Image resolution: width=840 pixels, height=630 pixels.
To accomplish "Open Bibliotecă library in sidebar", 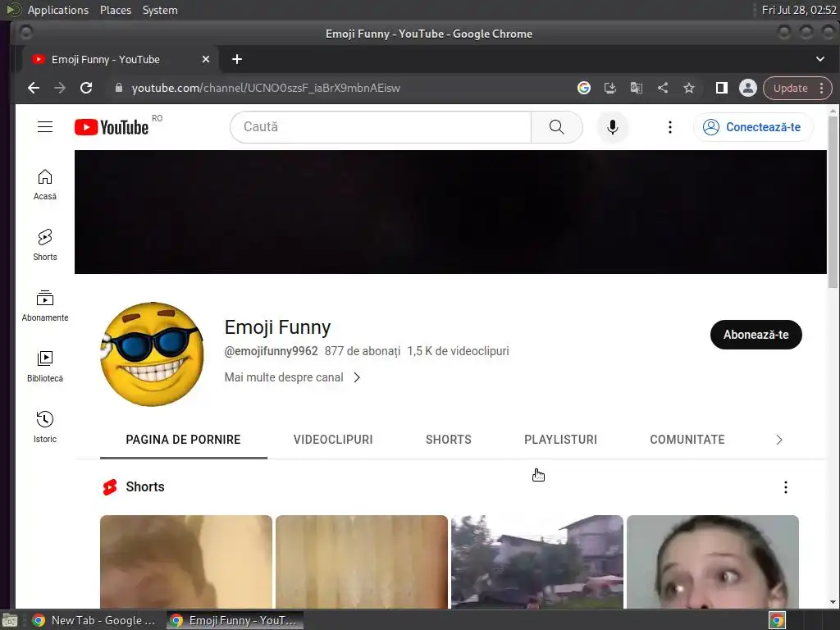I will click(45, 367).
